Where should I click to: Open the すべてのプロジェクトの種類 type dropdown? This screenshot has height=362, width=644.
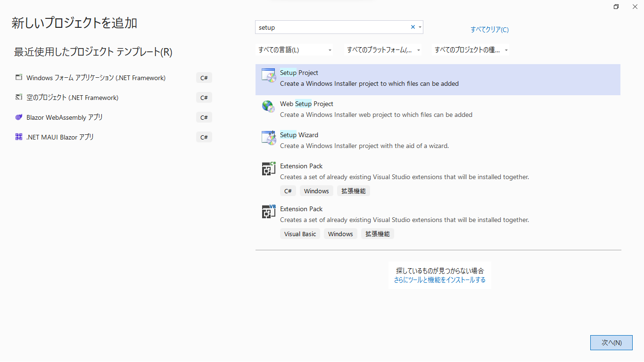(x=471, y=50)
